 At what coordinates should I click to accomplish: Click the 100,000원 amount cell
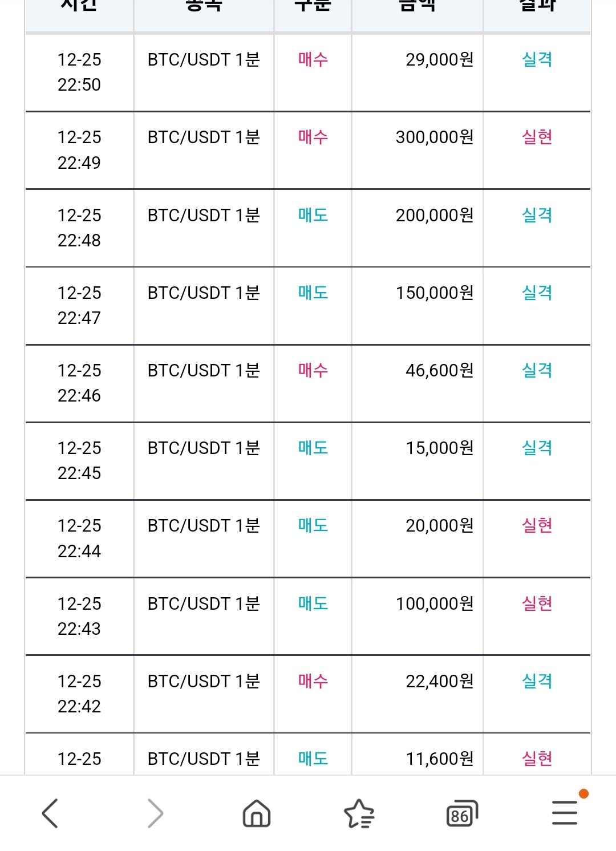tap(435, 603)
